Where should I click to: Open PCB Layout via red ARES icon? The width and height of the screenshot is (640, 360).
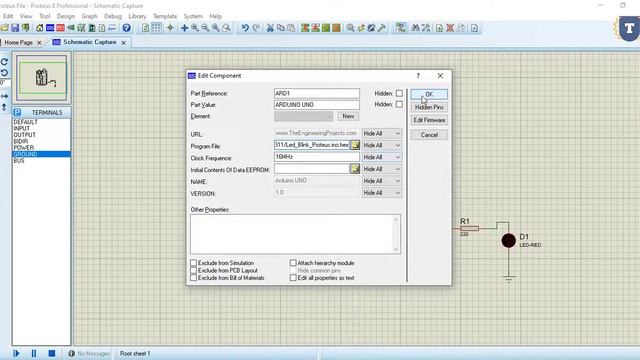pos(60,28)
